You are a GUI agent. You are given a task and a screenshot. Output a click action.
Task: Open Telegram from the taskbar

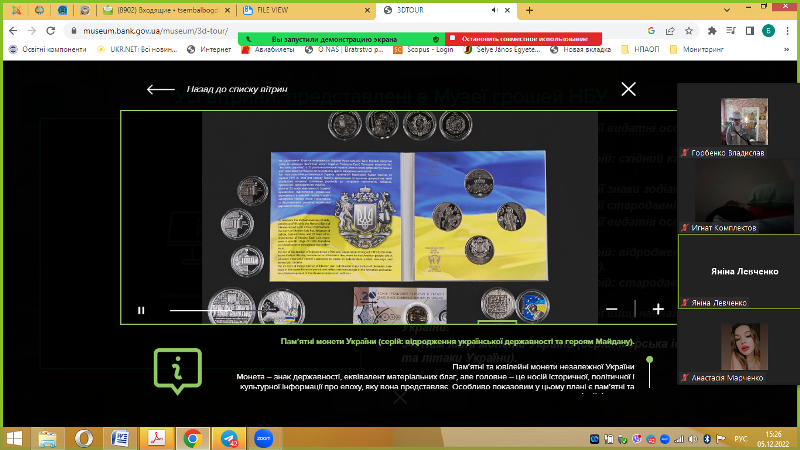(229, 438)
